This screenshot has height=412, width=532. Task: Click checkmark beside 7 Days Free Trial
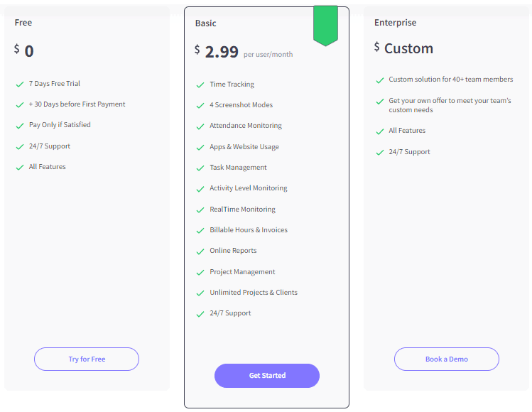pos(20,84)
